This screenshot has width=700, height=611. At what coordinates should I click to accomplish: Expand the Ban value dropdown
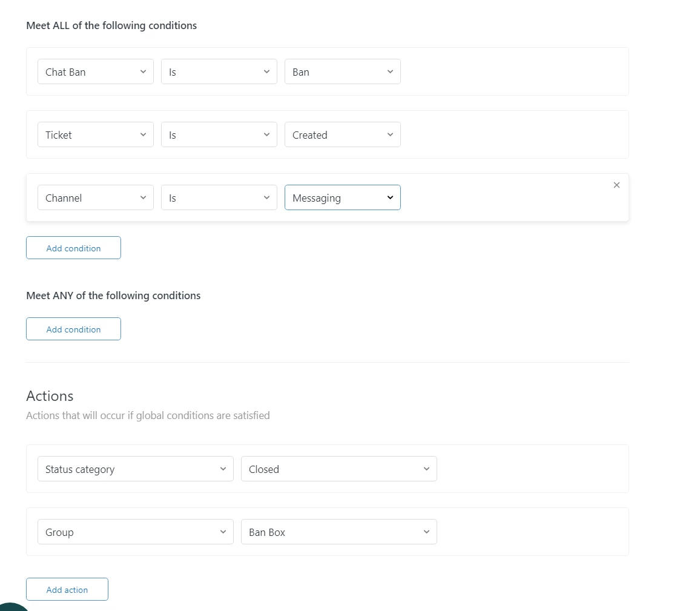pos(342,71)
